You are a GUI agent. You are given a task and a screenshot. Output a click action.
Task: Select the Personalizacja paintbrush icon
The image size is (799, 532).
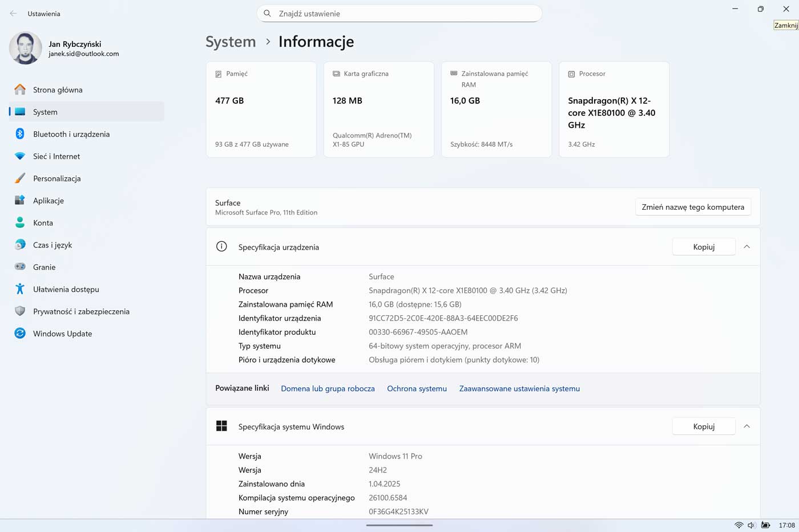tap(20, 178)
